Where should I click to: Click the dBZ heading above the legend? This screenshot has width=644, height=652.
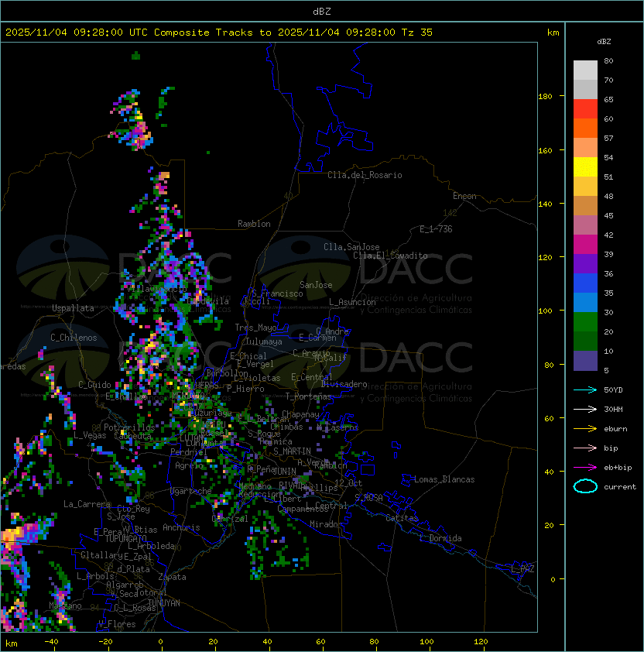[x=604, y=42]
